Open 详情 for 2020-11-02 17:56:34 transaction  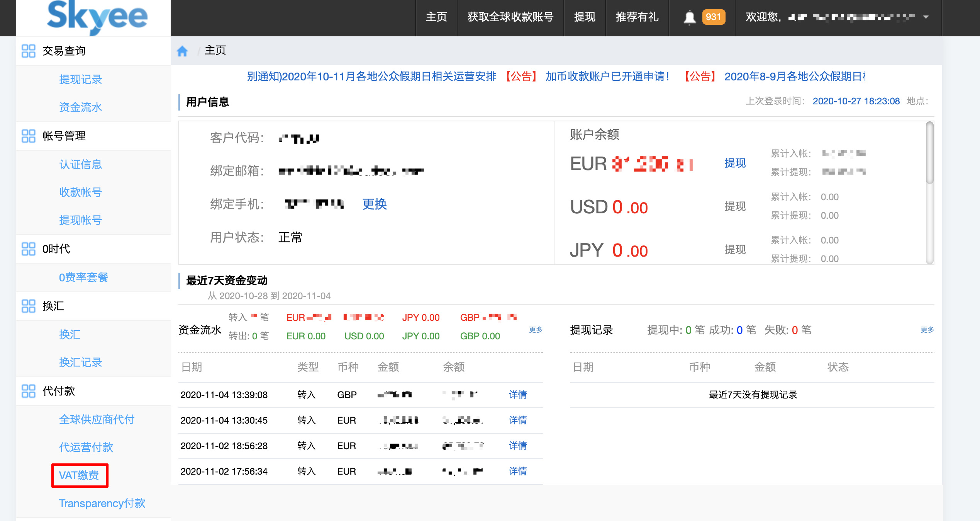tap(518, 471)
